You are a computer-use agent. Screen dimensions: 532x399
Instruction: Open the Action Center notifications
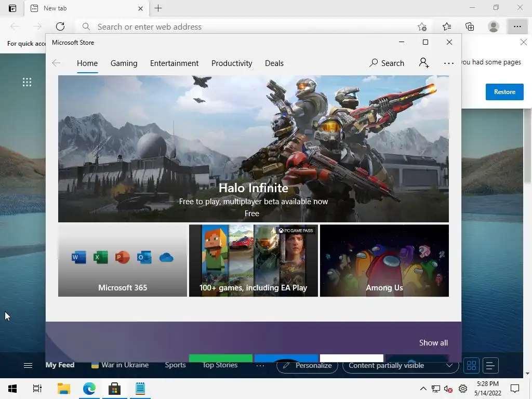coord(515,389)
